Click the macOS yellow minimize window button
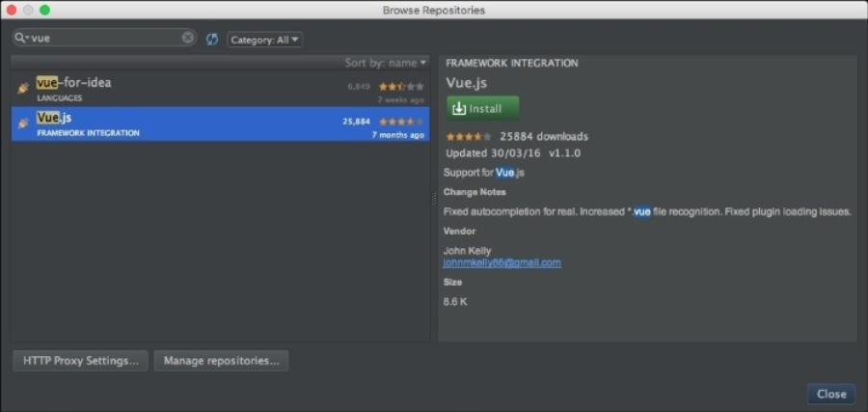 (28, 10)
